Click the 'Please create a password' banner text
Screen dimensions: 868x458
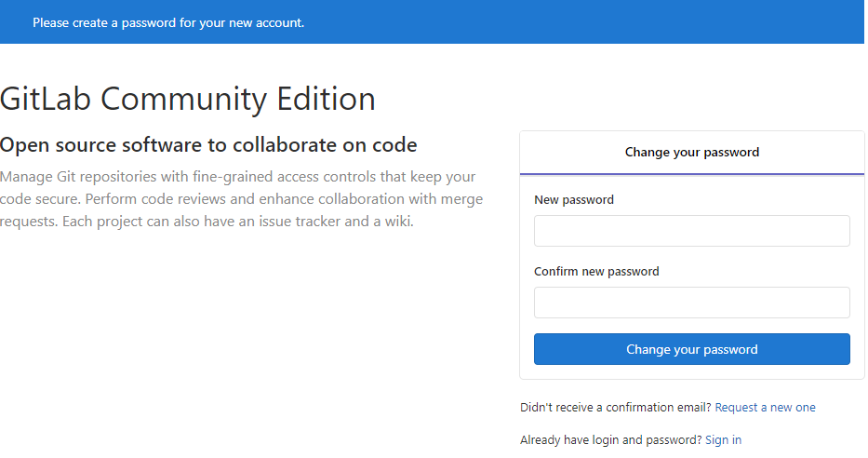coord(168,22)
